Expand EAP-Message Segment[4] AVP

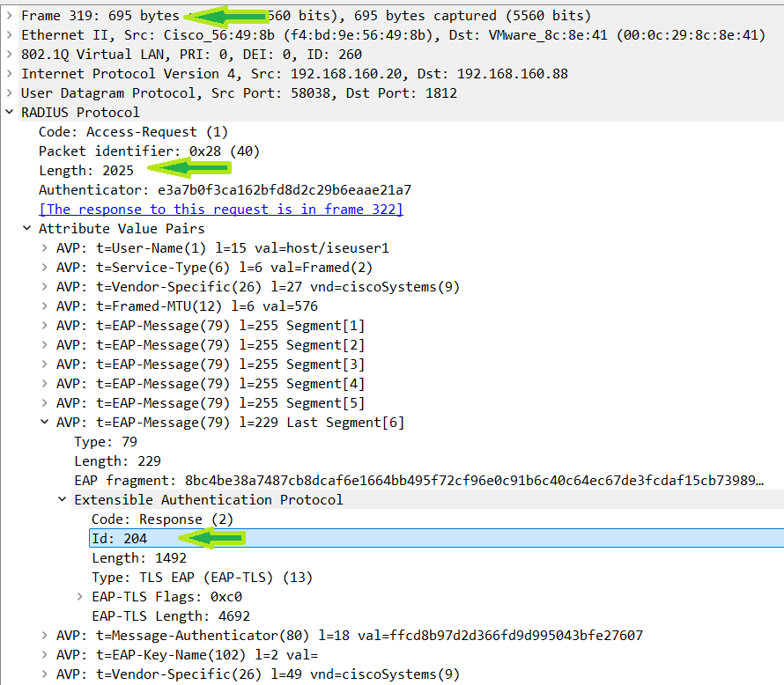[x=45, y=384]
